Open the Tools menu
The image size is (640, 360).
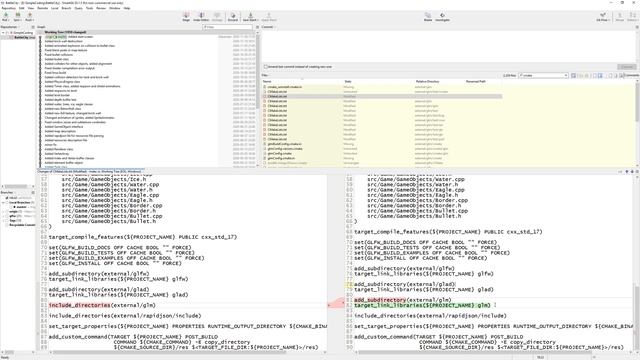[x=89, y=8]
